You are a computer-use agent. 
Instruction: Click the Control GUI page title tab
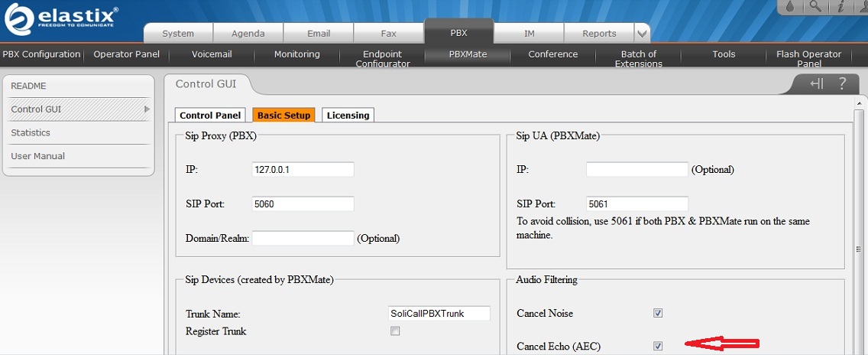(206, 83)
